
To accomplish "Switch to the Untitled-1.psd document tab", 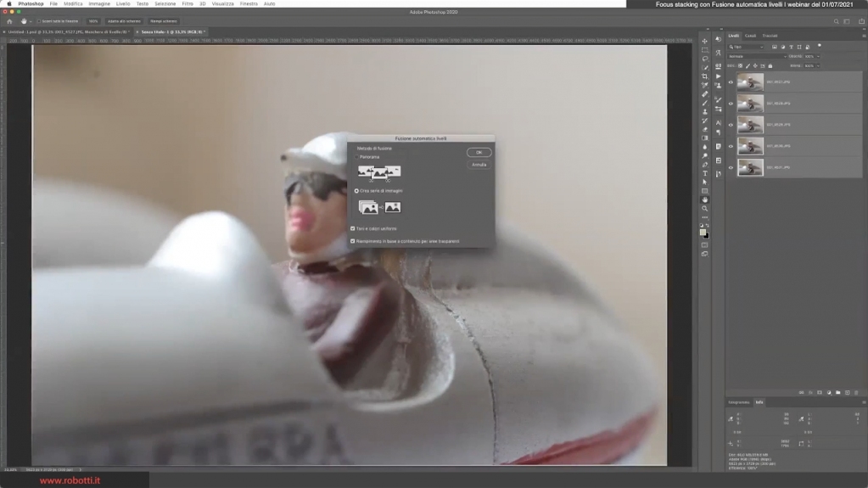I will tap(69, 32).
